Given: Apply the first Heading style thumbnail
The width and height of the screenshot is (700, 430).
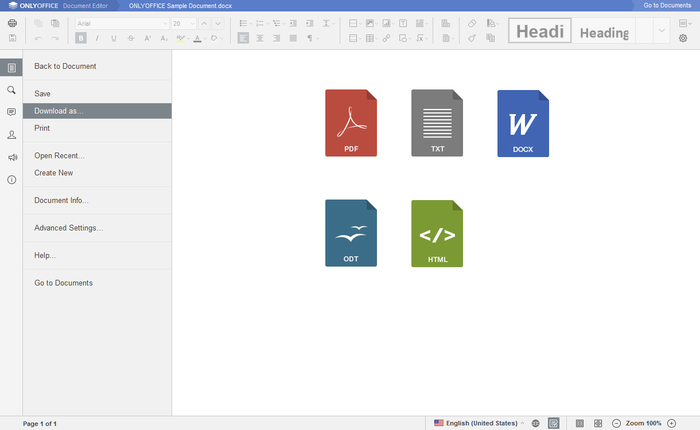Looking at the screenshot, I should [540, 31].
